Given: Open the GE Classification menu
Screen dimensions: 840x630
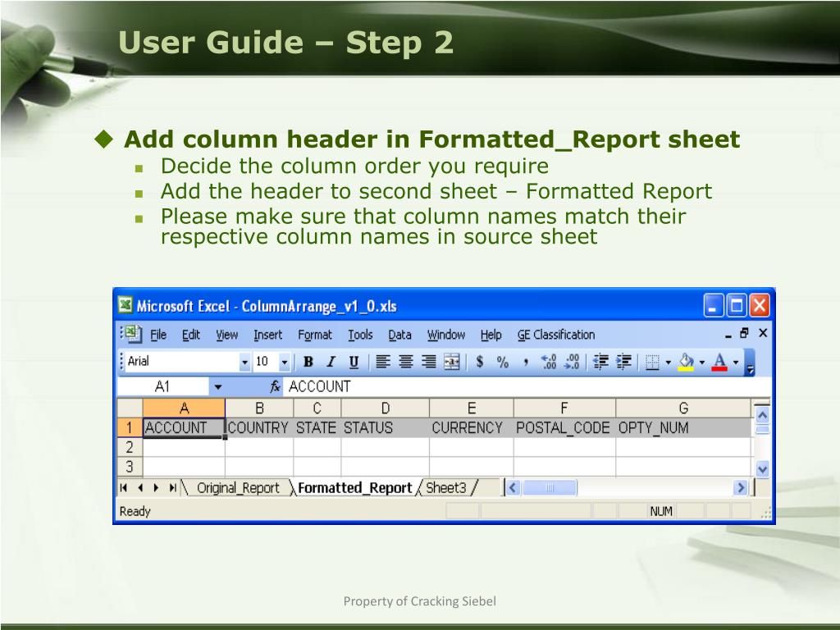Looking at the screenshot, I should coord(556,335).
